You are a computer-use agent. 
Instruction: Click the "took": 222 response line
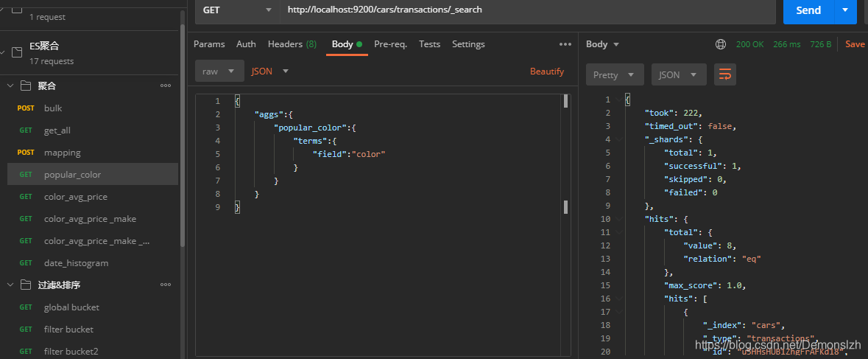(673, 113)
